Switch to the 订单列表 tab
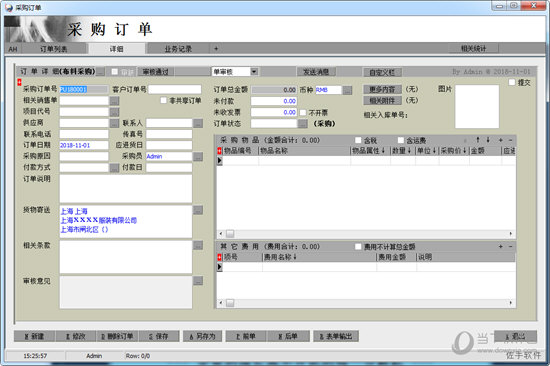550x366 pixels. coord(54,49)
